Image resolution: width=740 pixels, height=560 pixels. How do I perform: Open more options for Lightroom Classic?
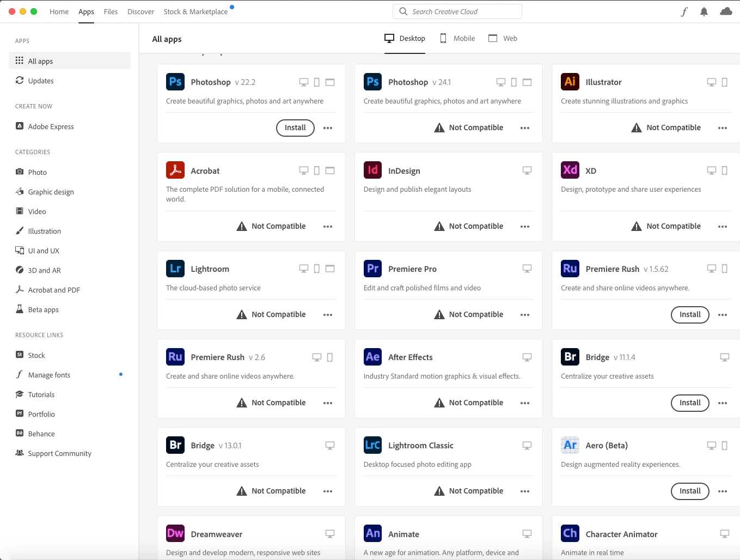pyautogui.click(x=525, y=491)
